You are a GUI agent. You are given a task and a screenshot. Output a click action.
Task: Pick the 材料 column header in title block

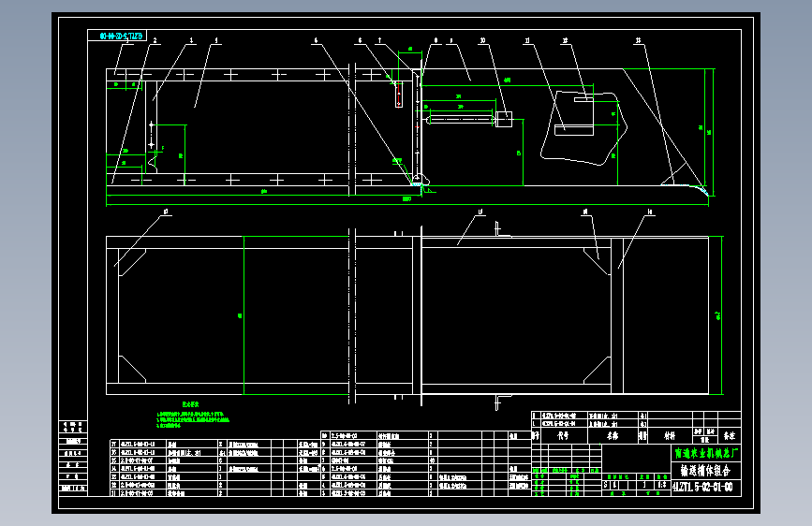coord(670,436)
